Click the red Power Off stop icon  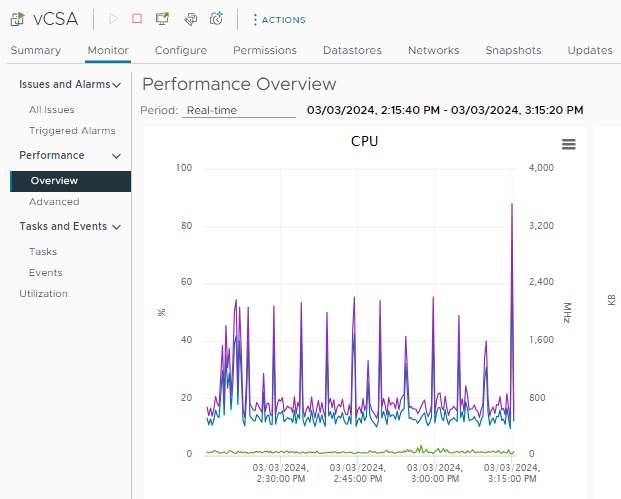tap(137, 19)
